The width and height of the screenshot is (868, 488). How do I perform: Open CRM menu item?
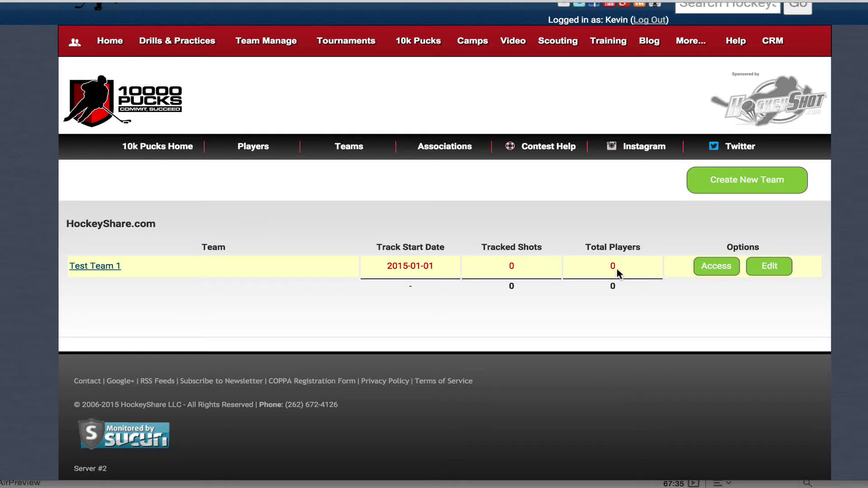click(x=772, y=41)
